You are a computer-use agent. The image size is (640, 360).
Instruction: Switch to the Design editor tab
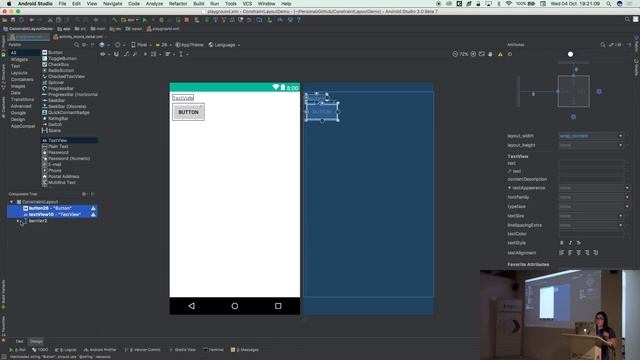36,341
